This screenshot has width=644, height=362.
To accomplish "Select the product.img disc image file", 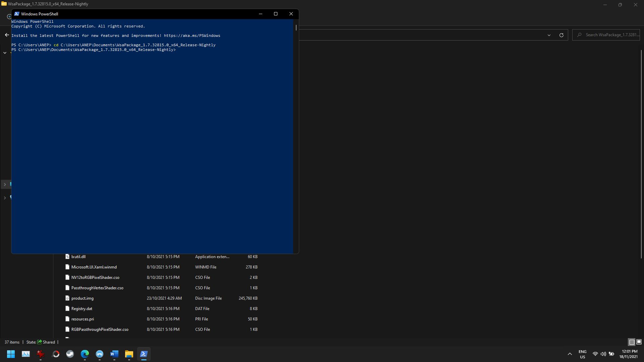I will tap(83, 298).
